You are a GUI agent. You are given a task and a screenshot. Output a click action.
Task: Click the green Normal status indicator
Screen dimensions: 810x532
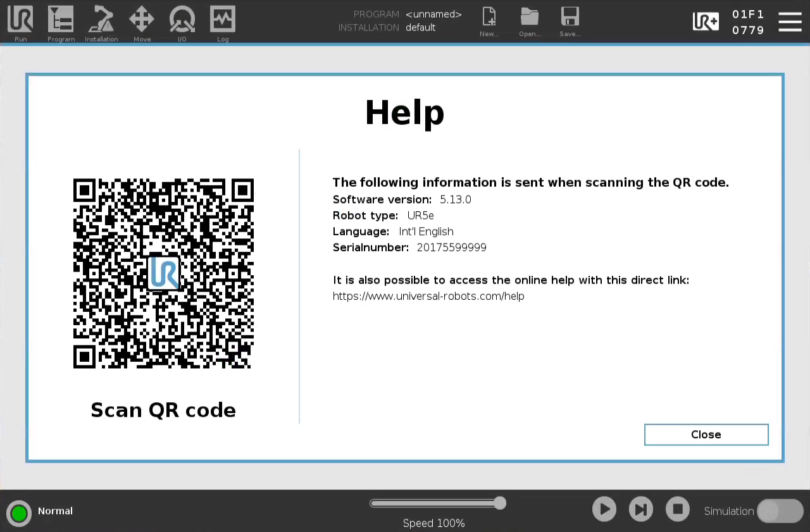tap(19, 512)
